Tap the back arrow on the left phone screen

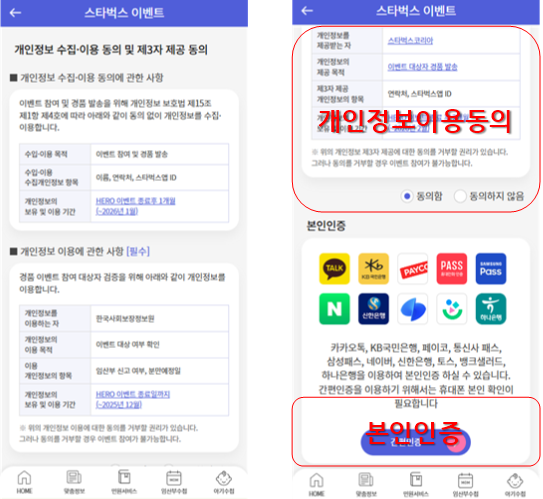coord(15,13)
